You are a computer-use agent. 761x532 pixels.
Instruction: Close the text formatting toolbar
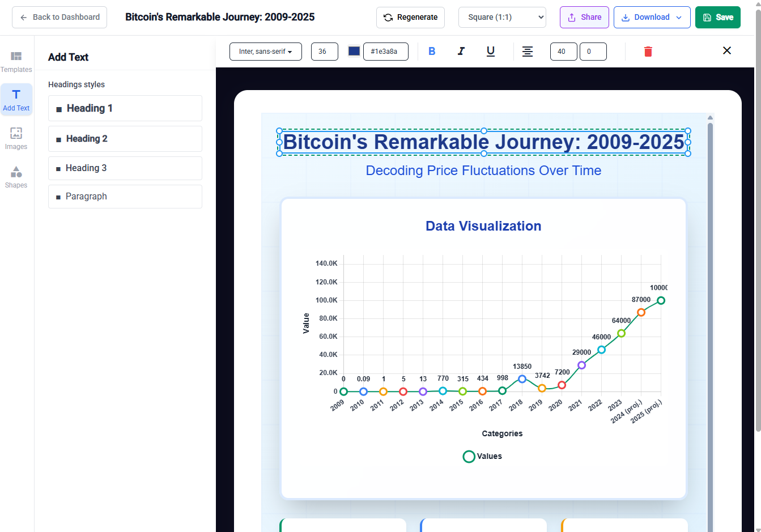click(727, 50)
